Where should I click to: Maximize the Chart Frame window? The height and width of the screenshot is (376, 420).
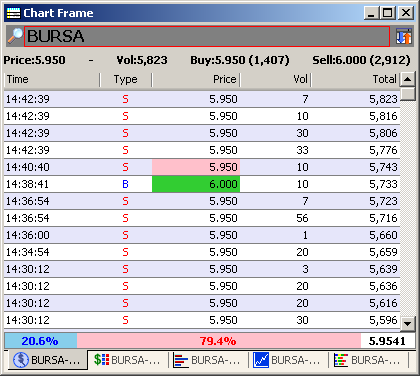coord(387,13)
